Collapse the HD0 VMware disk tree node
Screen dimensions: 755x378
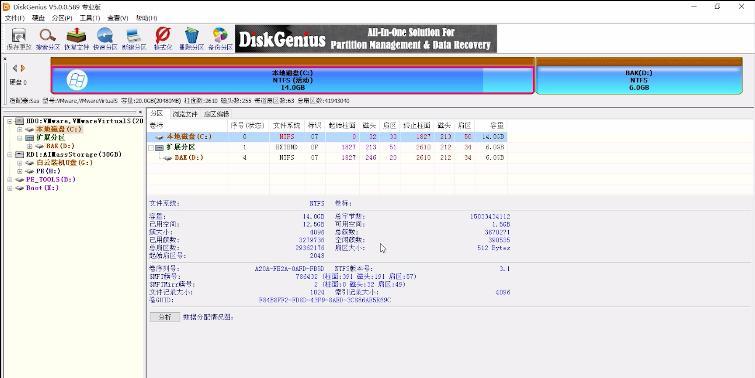[x=11, y=121]
